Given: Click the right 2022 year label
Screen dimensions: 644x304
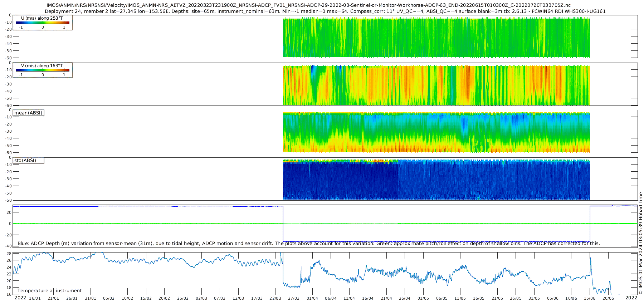Looking at the screenshot, I should coord(631,298).
